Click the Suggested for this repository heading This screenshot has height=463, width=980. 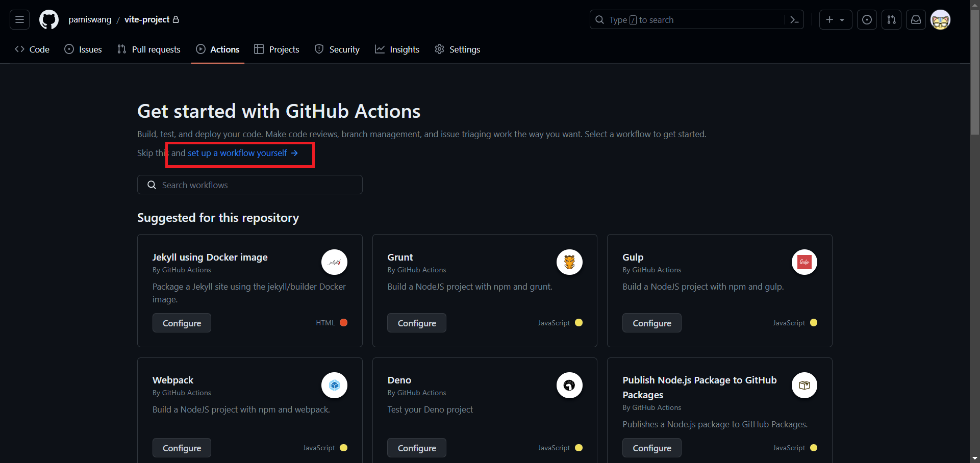[218, 218]
